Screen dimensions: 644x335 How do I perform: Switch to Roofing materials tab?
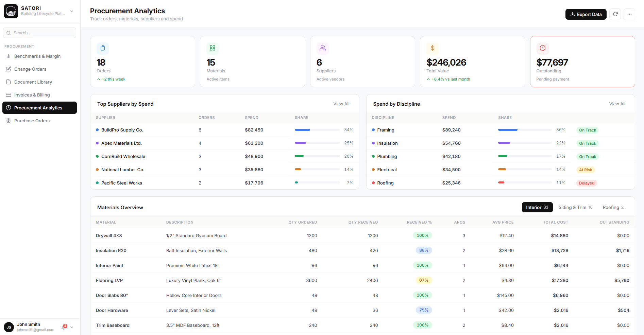pyautogui.click(x=613, y=207)
